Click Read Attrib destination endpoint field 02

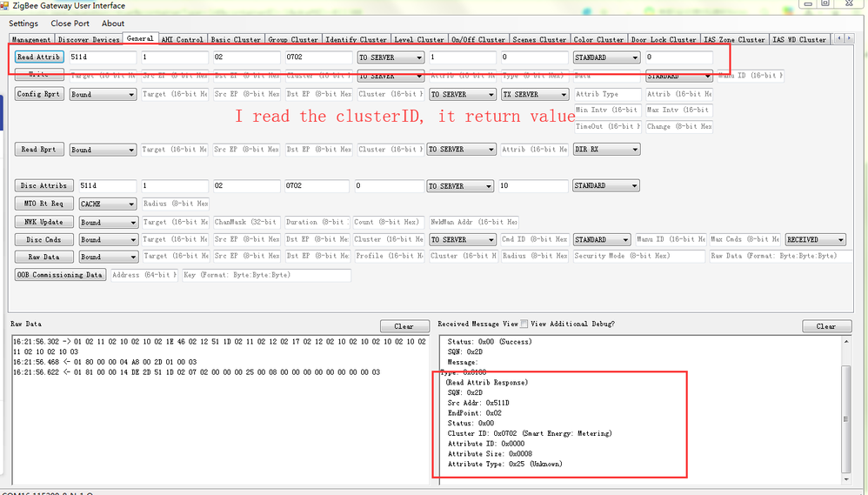click(x=247, y=57)
